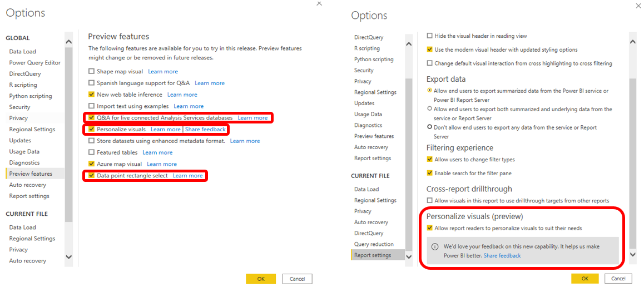Select Power Query Editor in left dialog
This screenshot has height=287, width=644.
(35, 62)
